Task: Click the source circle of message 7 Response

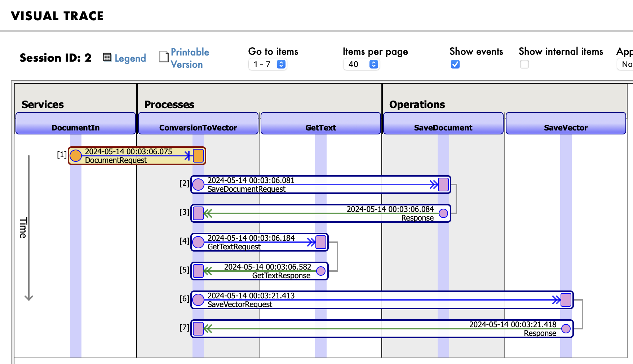Action: tap(566, 329)
